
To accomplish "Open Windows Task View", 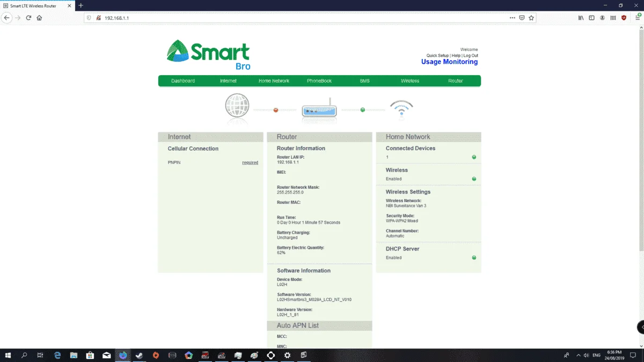I will pos(40,355).
